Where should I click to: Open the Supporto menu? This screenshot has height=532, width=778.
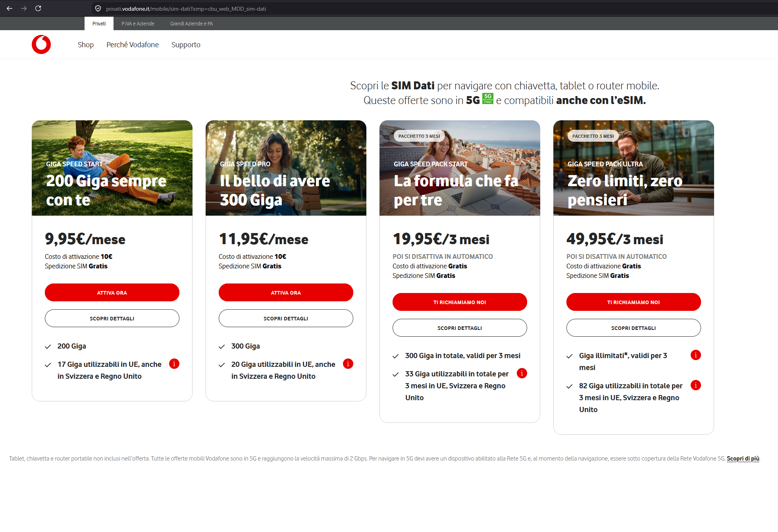click(186, 45)
